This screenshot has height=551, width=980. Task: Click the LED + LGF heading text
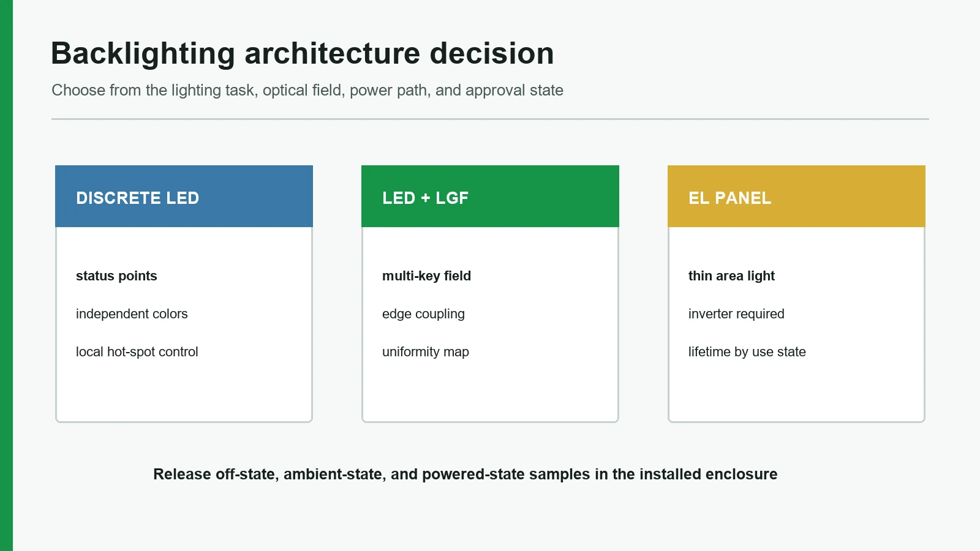point(426,198)
